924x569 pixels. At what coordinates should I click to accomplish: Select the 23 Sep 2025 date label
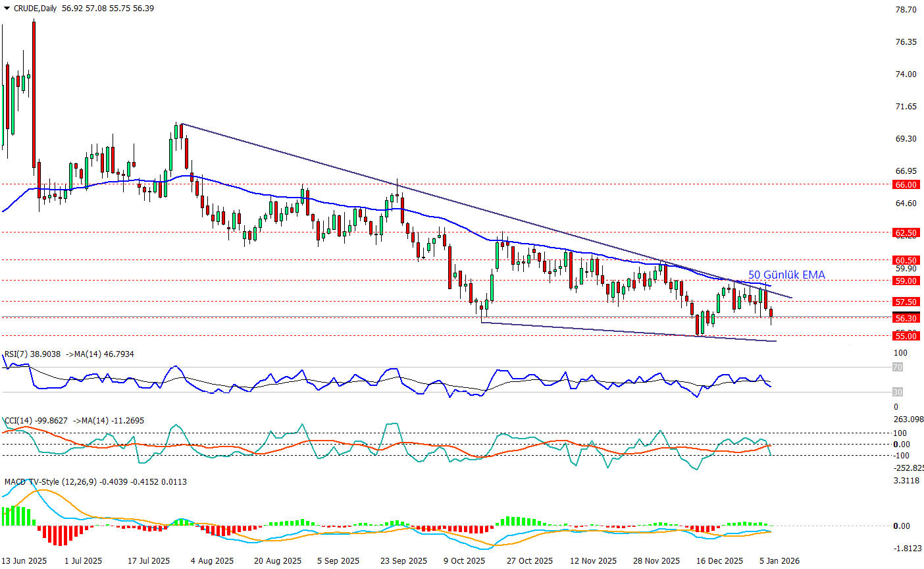click(x=403, y=560)
